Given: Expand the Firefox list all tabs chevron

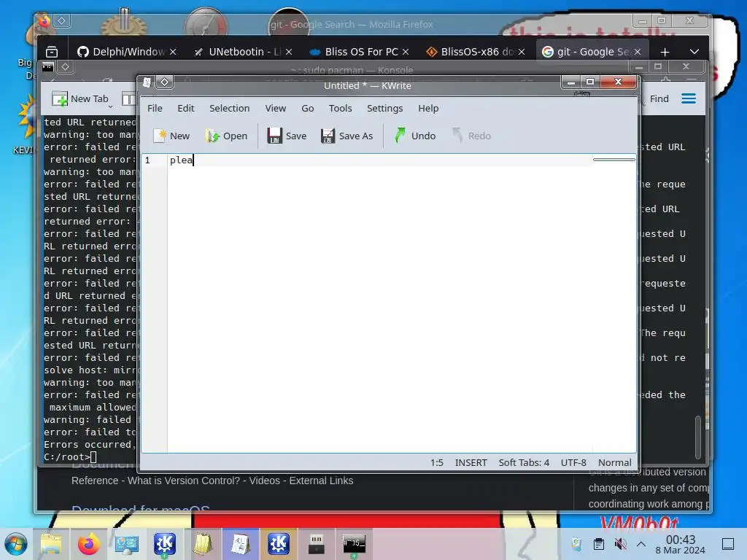Looking at the screenshot, I should [694, 52].
